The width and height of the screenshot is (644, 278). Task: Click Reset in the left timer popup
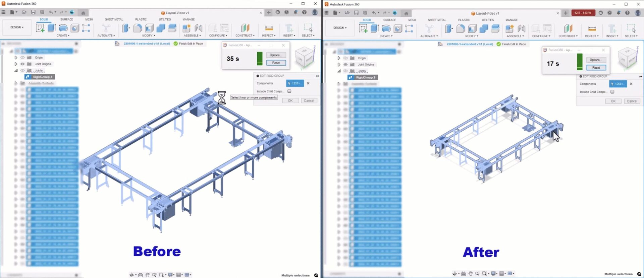276,63
